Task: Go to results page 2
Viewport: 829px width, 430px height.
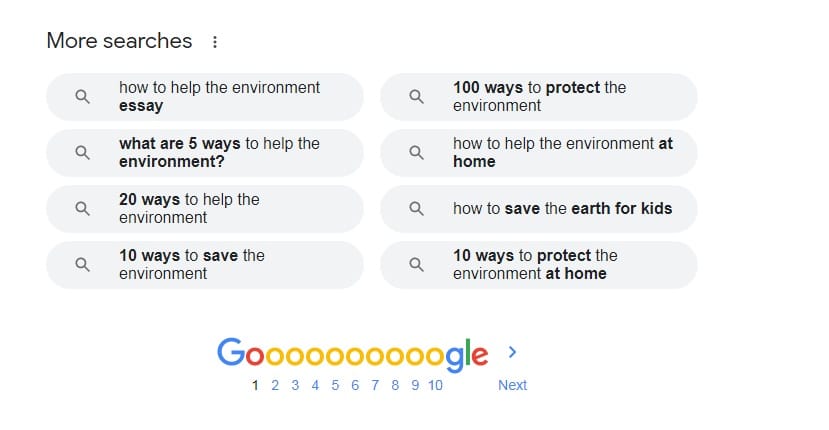Action: pyautogui.click(x=275, y=385)
